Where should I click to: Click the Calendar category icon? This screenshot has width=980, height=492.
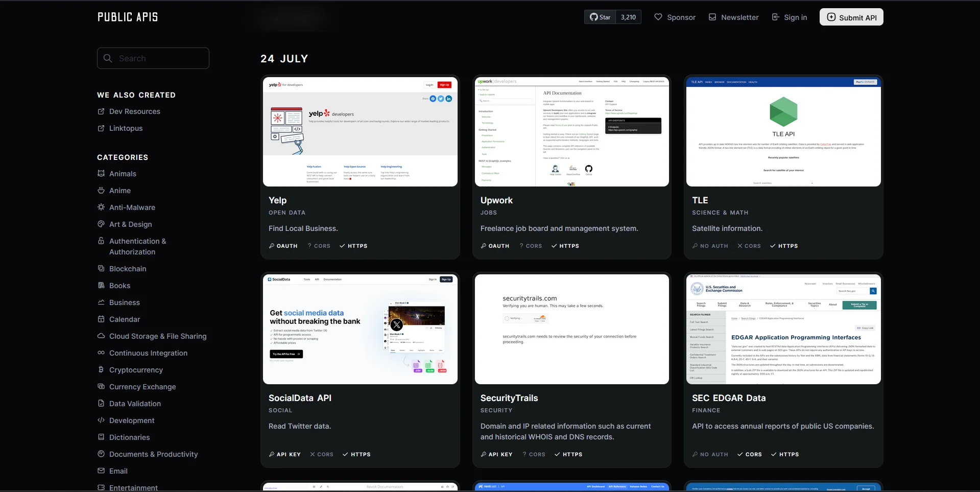point(101,319)
